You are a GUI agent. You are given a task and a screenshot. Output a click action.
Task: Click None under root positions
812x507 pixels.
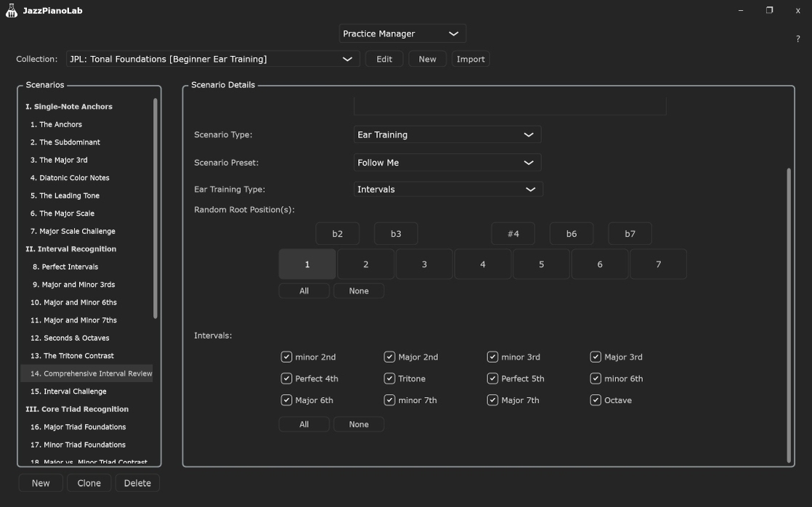(359, 291)
